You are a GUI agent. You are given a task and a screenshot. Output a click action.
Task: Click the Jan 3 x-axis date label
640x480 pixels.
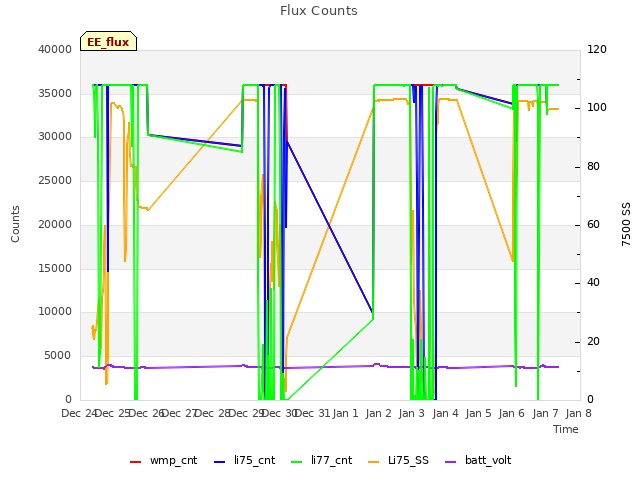click(x=411, y=413)
